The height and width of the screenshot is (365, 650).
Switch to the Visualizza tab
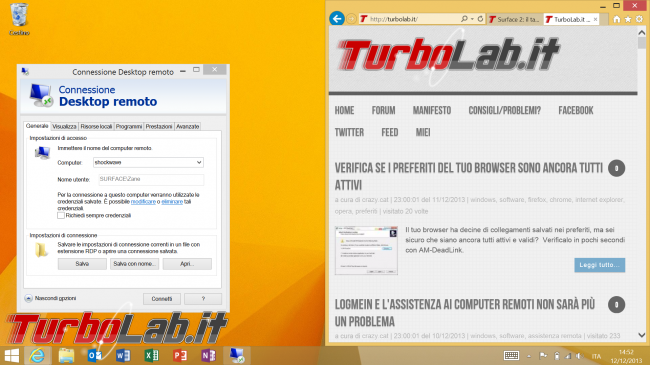pos(64,127)
